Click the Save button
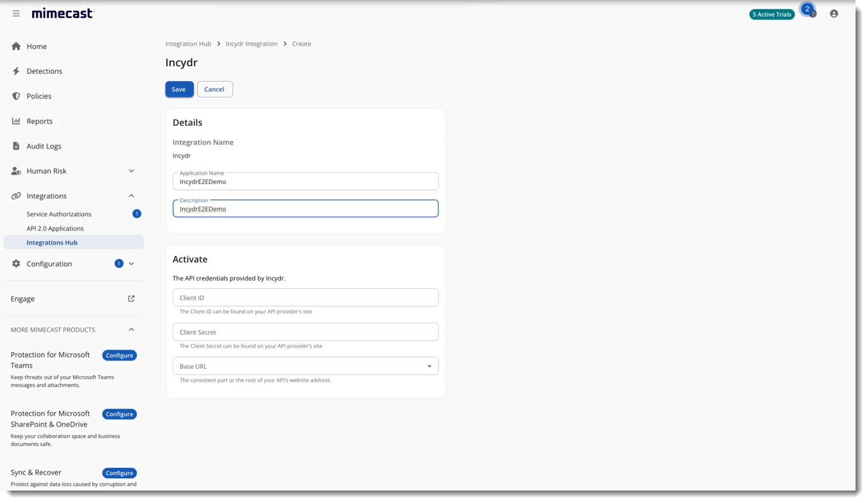The height and width of the screenshot is (503, 868). coord(179,89)
